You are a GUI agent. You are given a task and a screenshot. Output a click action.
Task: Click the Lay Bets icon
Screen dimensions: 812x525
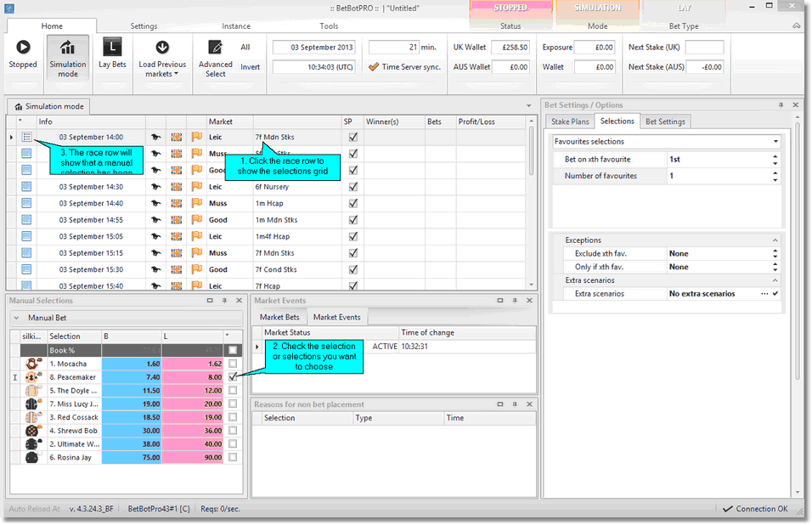click(x=112, y=47)
